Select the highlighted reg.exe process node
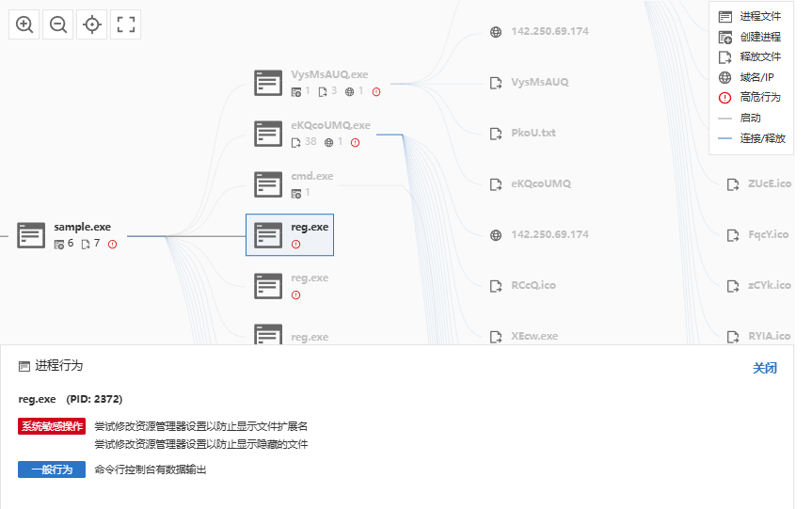This screenshot has height=509, width=812. (x=290, y=234)
